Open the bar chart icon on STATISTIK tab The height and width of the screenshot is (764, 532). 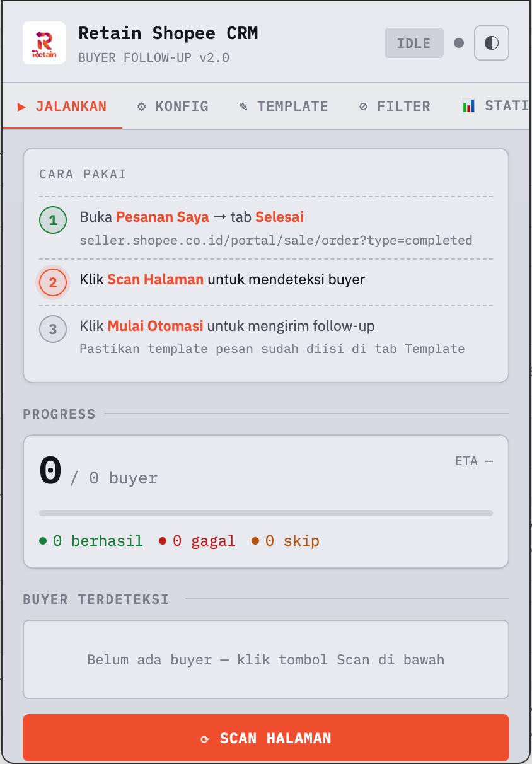tap(468, 107)
